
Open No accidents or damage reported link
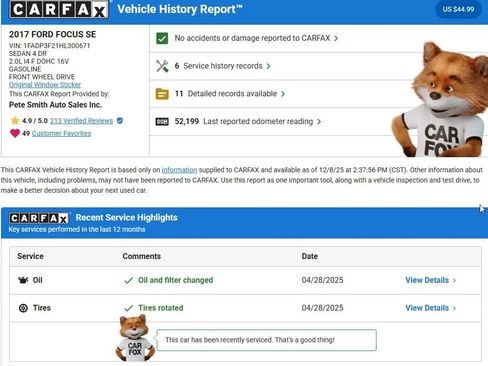(x=252, y=38)
